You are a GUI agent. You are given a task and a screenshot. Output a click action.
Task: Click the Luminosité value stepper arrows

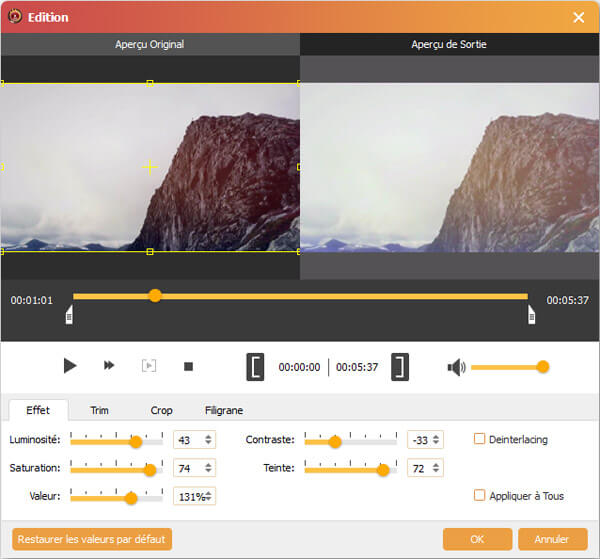(x=208, y=440)
